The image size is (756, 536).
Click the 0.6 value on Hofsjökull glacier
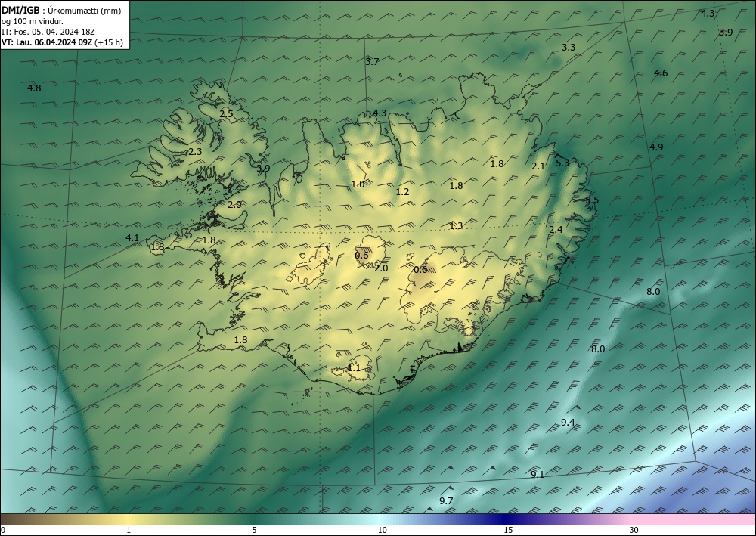click(361, 256)
